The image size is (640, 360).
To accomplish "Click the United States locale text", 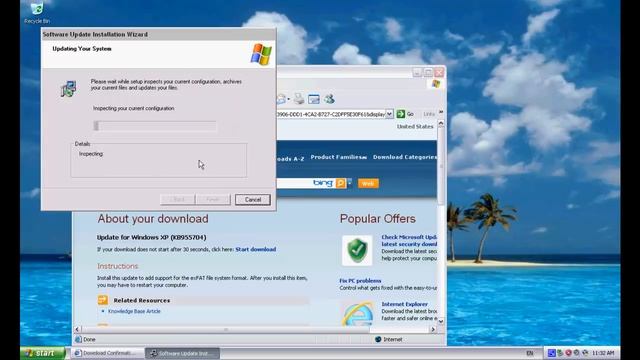I will [x=415, y=127].
